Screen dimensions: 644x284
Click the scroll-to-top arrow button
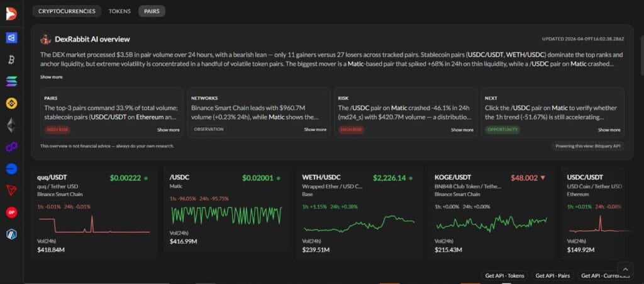(625, 269)
